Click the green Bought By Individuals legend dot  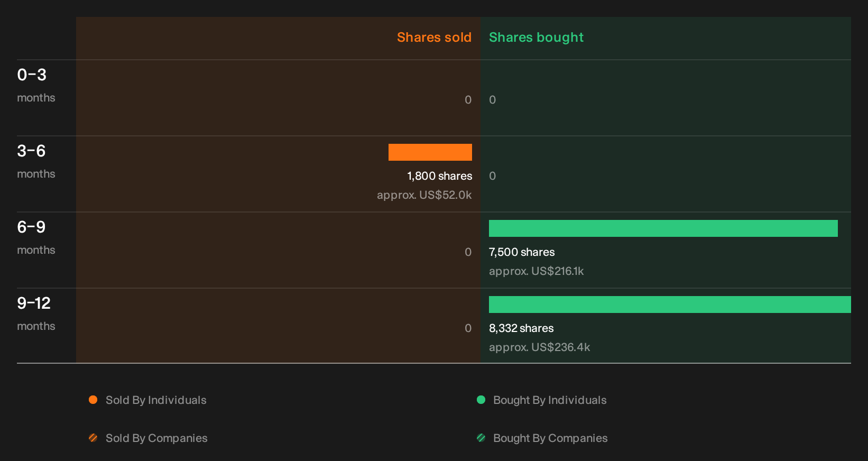481,400
